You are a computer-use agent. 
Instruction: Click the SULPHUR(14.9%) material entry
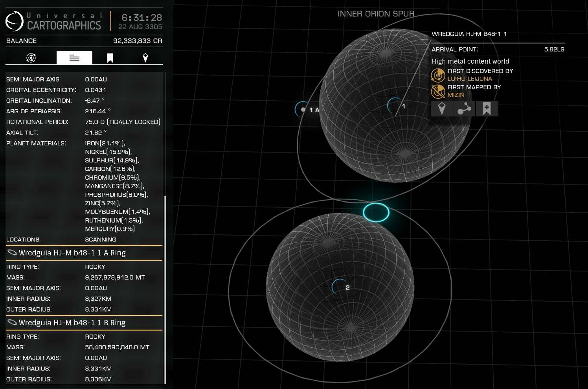pos(112,160)
